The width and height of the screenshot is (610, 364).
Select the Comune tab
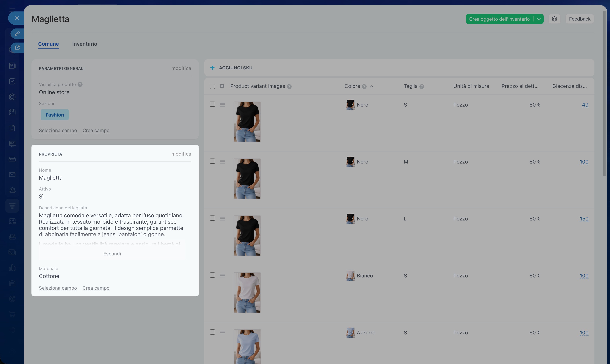coord(48,44)
